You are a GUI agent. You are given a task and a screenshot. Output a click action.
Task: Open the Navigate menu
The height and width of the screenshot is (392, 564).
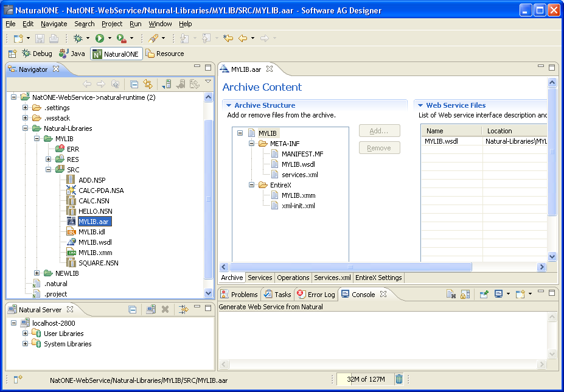[54, 24]
